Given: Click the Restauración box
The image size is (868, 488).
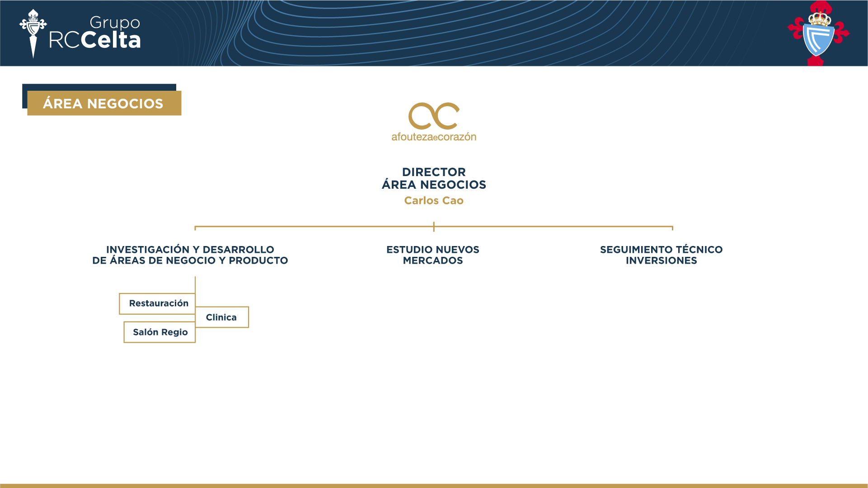Looking at the screenshot, I should pos(157,303).
